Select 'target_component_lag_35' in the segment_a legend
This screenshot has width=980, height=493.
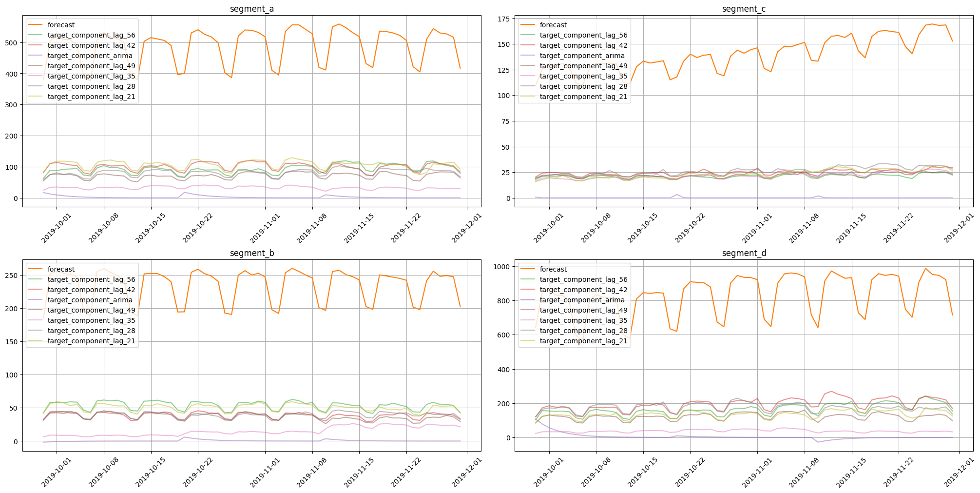tap(91, 76)
